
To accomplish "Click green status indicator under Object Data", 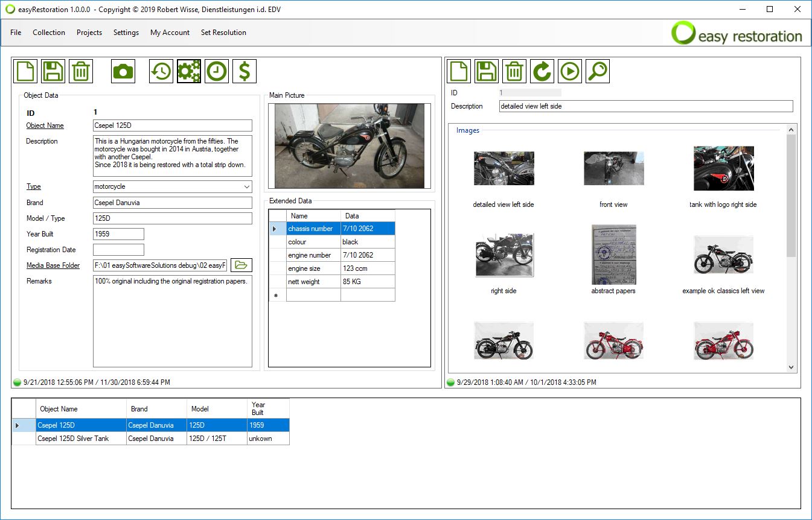I will pyautogui.click(x=17, y=382).
